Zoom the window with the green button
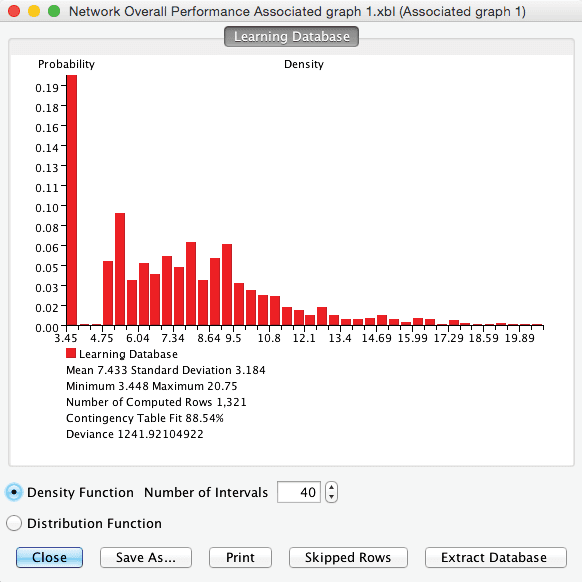582x582 pixels. tap(54, 11)
